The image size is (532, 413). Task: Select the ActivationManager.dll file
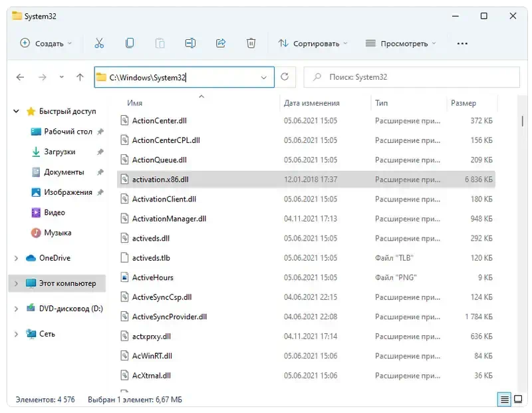click(x=169, y=218)
